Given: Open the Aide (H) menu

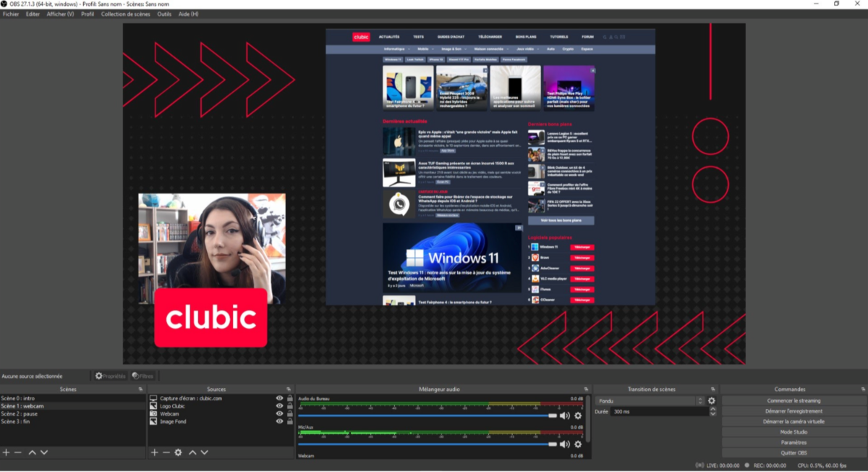Looking at the screenshot, I should coord(188,14).
